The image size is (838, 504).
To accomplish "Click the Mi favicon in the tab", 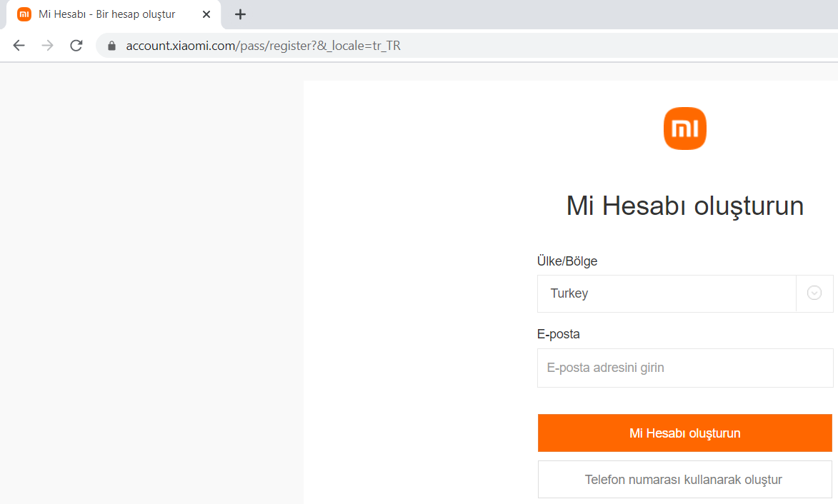I will coord(24,14).
